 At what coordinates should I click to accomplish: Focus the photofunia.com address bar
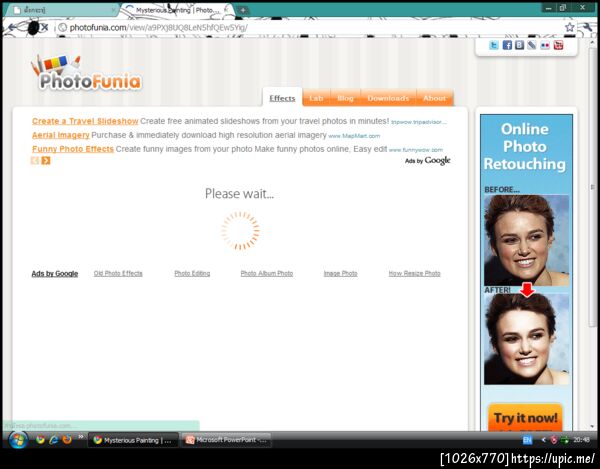point(310,28)
